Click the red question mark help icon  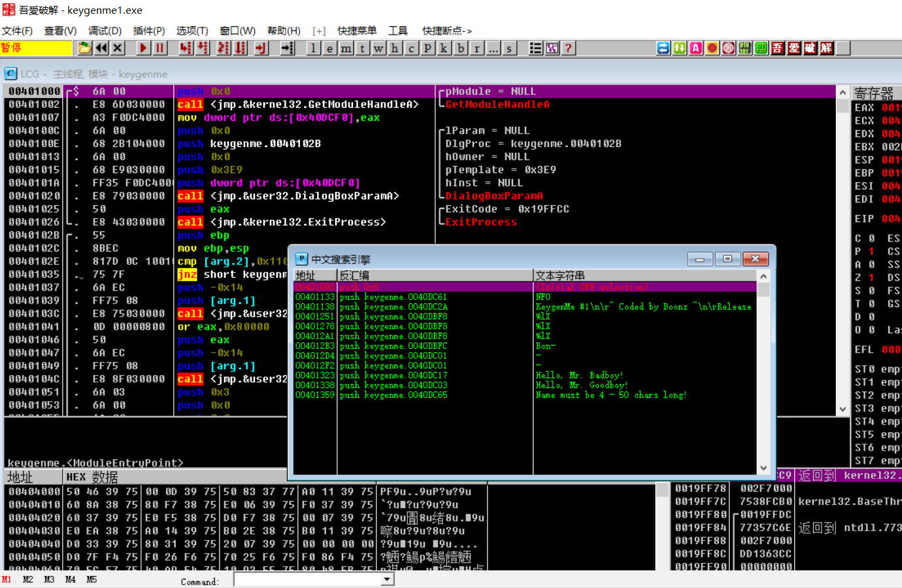click(x=568, y=48)
